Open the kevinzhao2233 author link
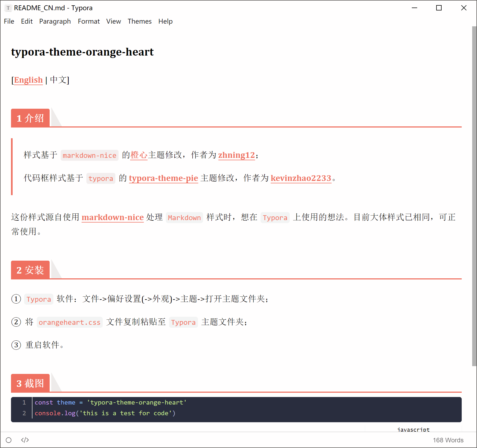The height and width of the screenshot is (448, 477). 301,178
